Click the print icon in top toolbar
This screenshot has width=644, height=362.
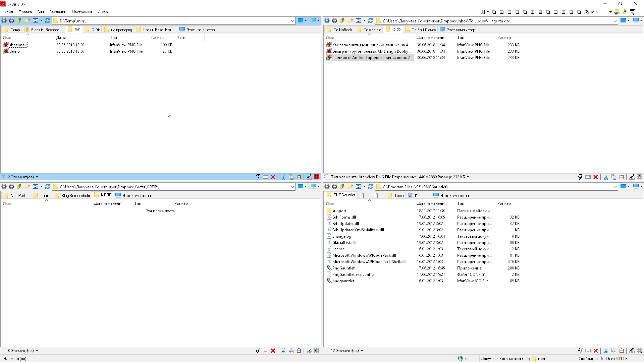(x=617, y=12)
